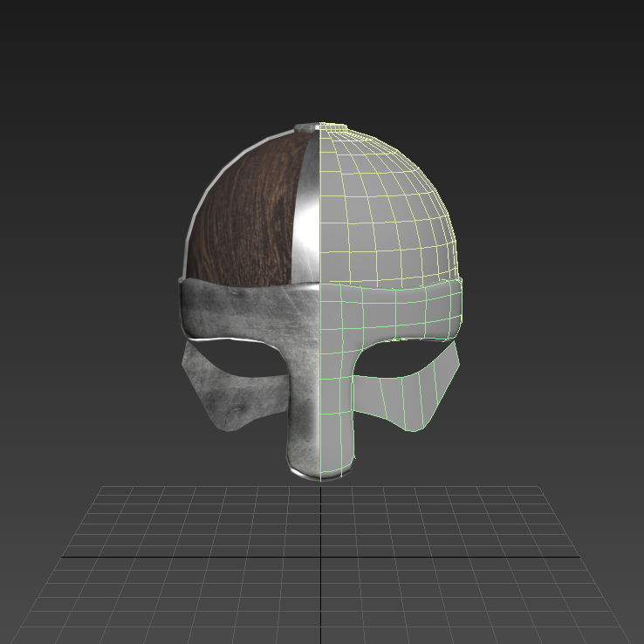
Task: Select the yellow wireframe half of the dome
Action: [x=388, y=209]
